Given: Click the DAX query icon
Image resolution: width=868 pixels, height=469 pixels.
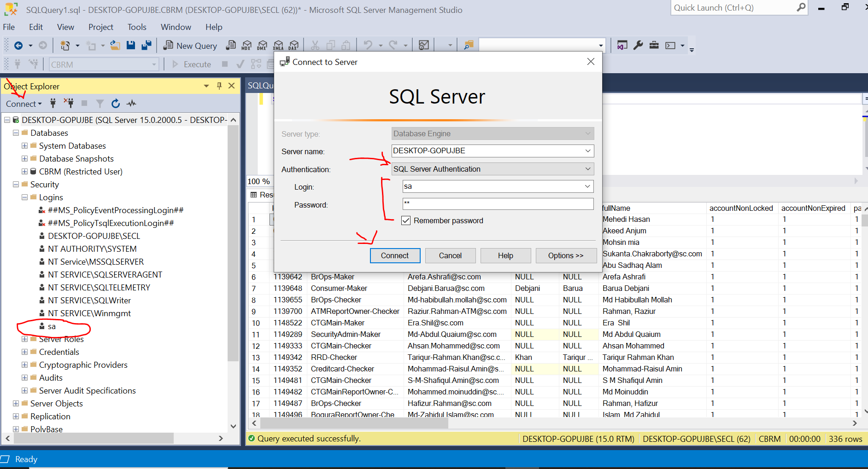Looking at the screenshot, I should coord(293,45).
